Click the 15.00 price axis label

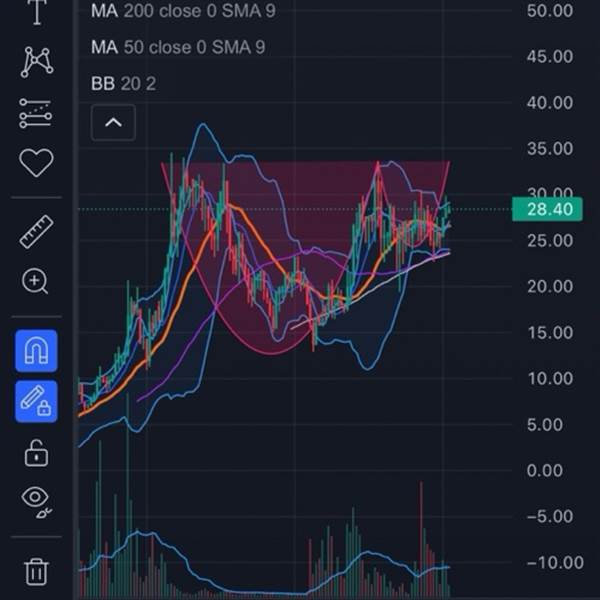[550, 332]
